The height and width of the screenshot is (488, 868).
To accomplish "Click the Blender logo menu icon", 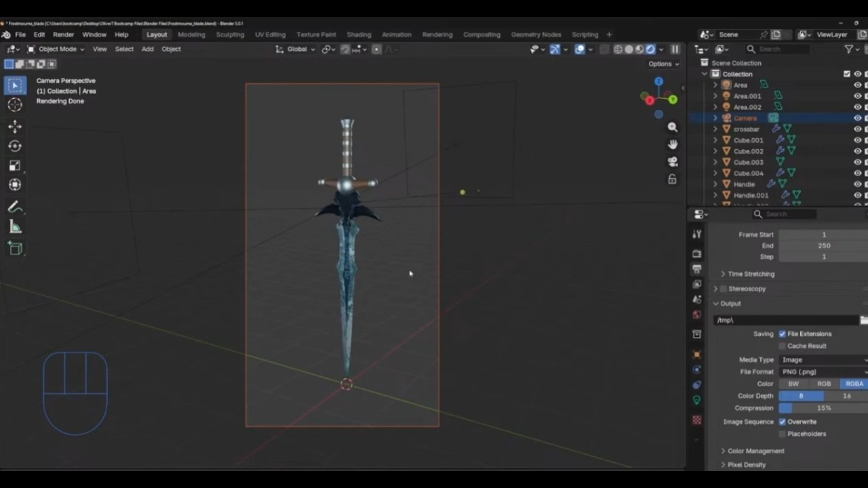I will pos(5,35).
